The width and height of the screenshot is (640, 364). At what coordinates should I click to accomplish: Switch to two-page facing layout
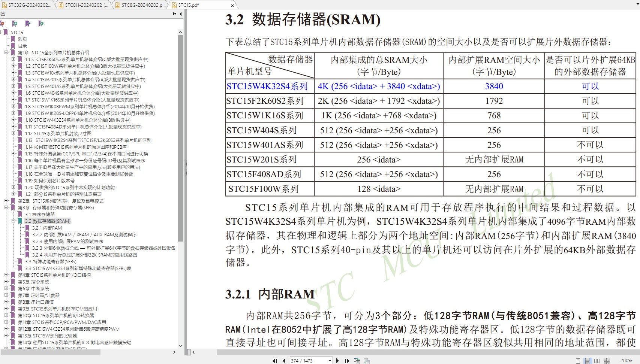(x=597, y=361)
